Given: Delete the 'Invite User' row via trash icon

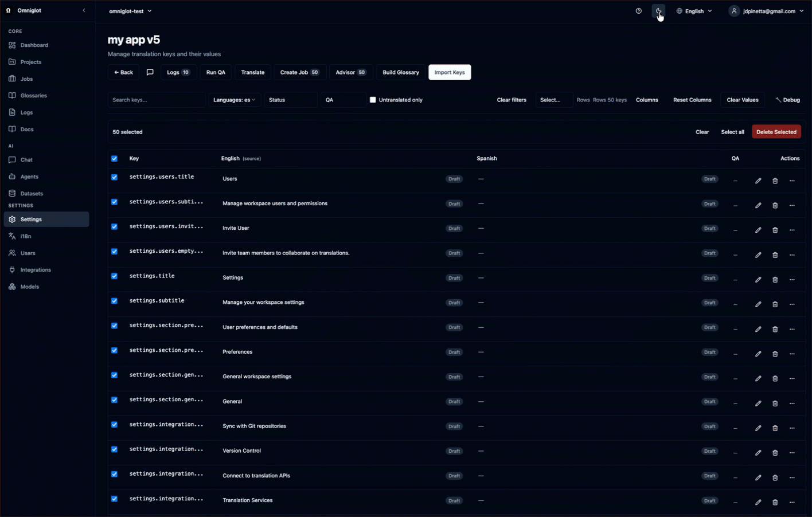Looking at the screenshot, I should (x=775, y=230).
